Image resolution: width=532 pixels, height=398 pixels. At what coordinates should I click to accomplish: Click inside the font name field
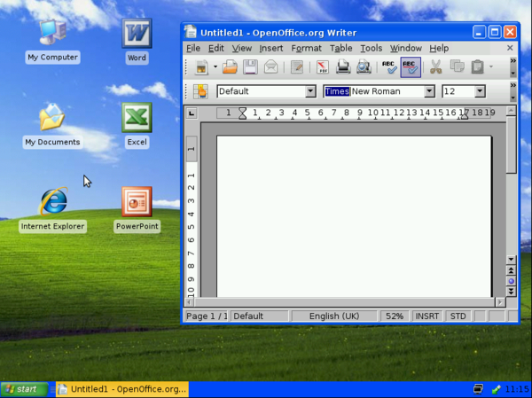[374, 91]
